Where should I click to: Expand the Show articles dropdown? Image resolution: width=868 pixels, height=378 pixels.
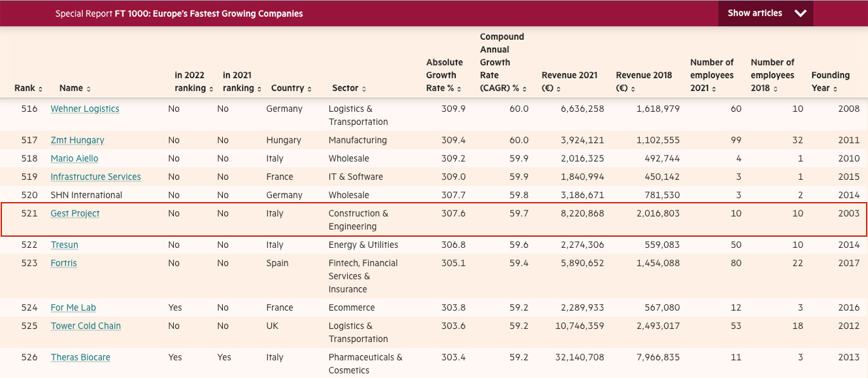click(x=765, y=13)
